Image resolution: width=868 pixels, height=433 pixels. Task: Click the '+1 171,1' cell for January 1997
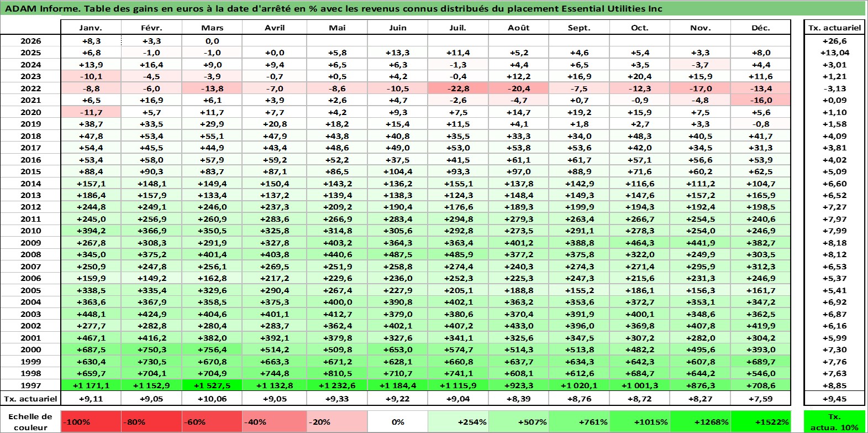(x=91, y=385)
